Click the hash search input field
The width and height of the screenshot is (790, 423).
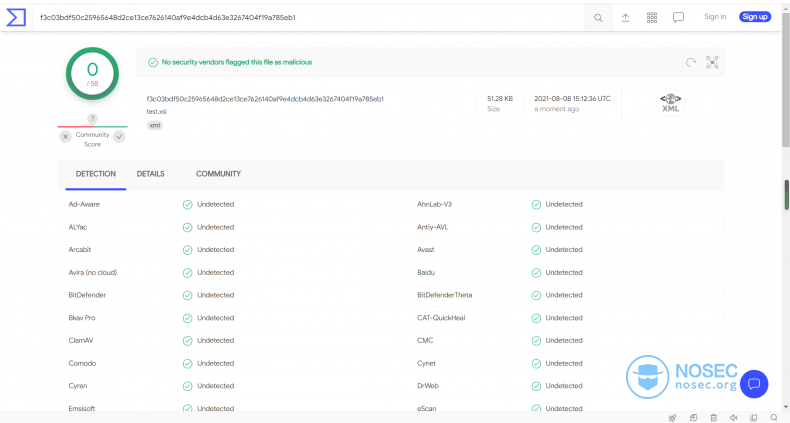pos(308,18)
